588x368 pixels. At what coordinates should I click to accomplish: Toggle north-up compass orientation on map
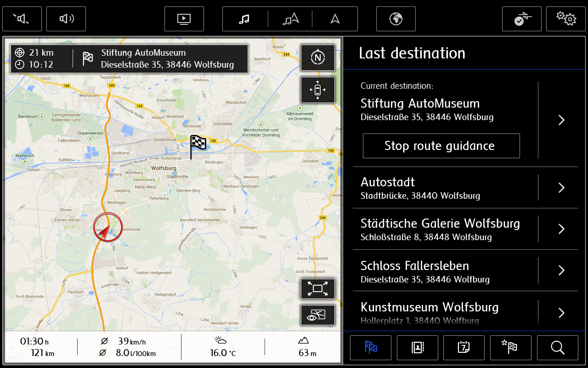click(x=318, y=57)
